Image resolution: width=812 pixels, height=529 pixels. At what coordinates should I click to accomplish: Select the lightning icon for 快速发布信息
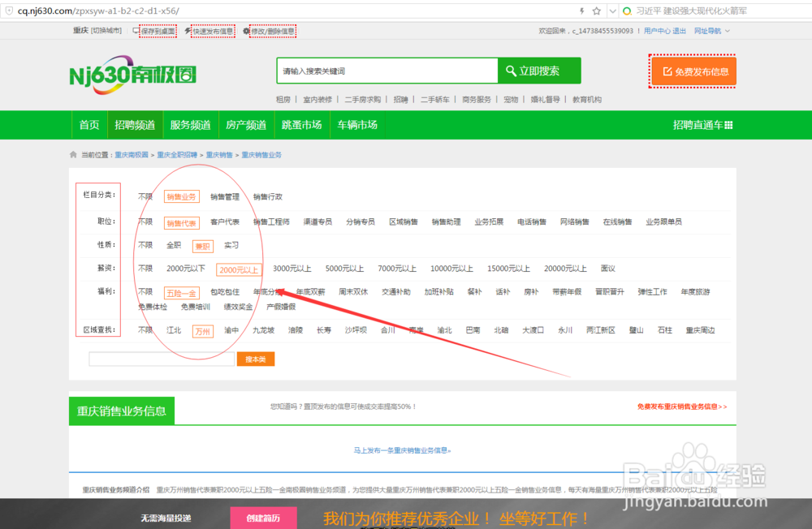point(188,30)
